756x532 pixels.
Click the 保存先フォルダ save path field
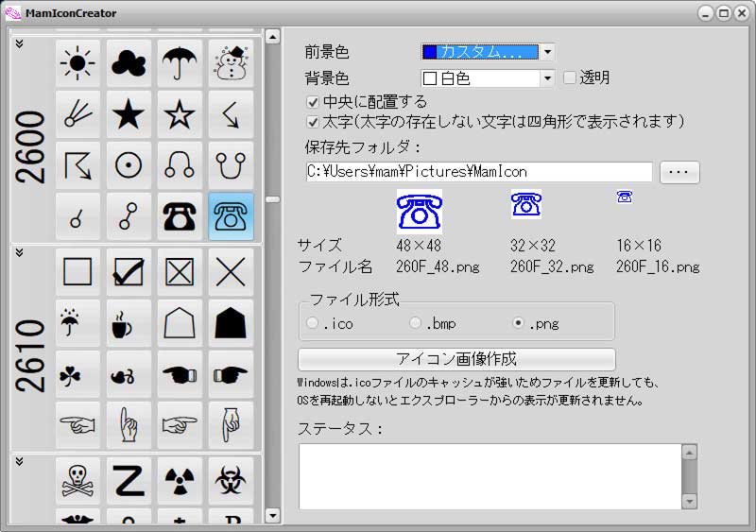[x=479, y=172]
